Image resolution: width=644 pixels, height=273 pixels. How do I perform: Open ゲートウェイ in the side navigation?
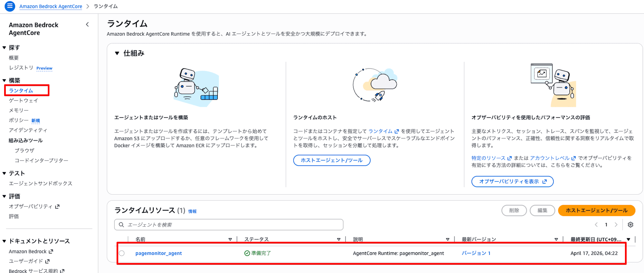click(24, 101)
